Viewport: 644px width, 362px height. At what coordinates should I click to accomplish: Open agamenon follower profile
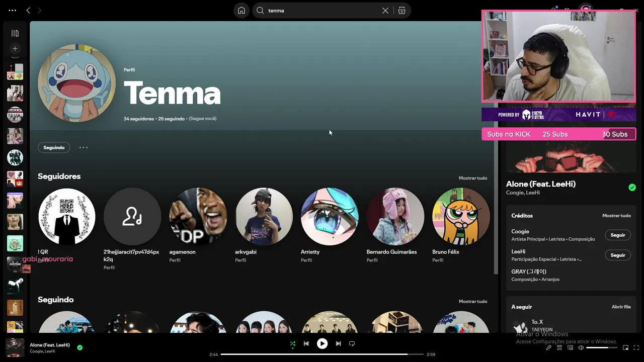click(x=198, y=217)
